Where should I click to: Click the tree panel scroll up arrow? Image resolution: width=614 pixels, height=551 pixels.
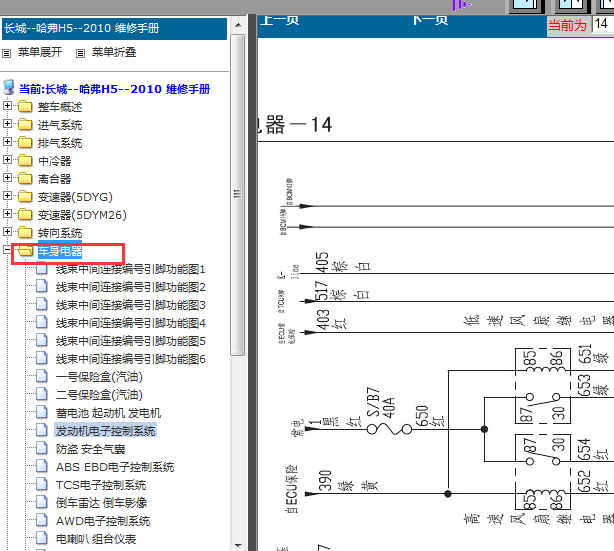(x=238, y=25)
